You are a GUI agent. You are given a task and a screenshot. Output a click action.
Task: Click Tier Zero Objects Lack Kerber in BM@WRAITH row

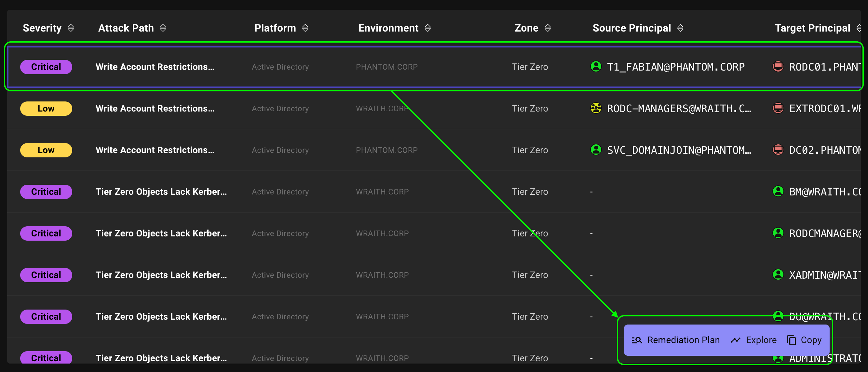pyautogui.click(x=161, y=192)
